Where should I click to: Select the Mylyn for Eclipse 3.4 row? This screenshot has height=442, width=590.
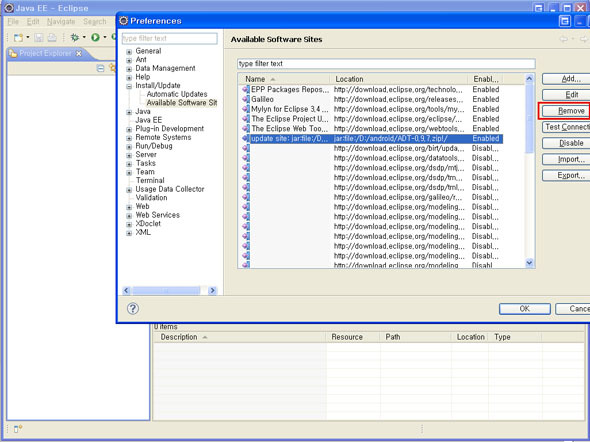click(371, 109)
